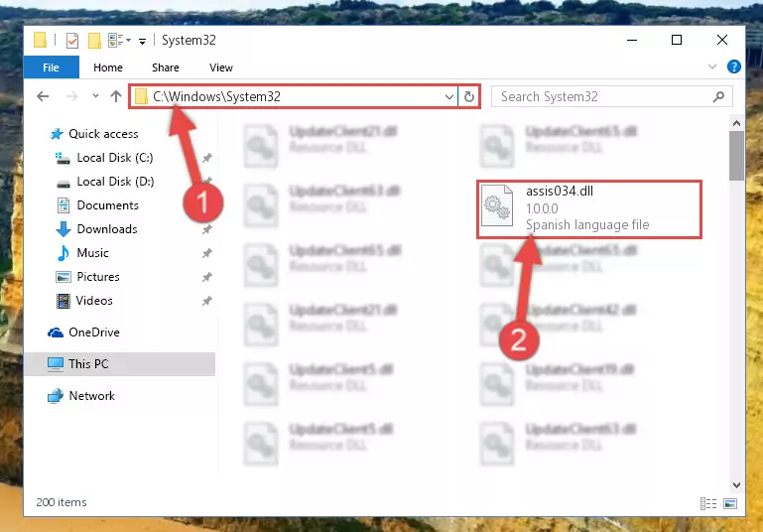Go back with the left arrow
The width and height of the screenshot is (763, 532).
[x=43, y=96]
